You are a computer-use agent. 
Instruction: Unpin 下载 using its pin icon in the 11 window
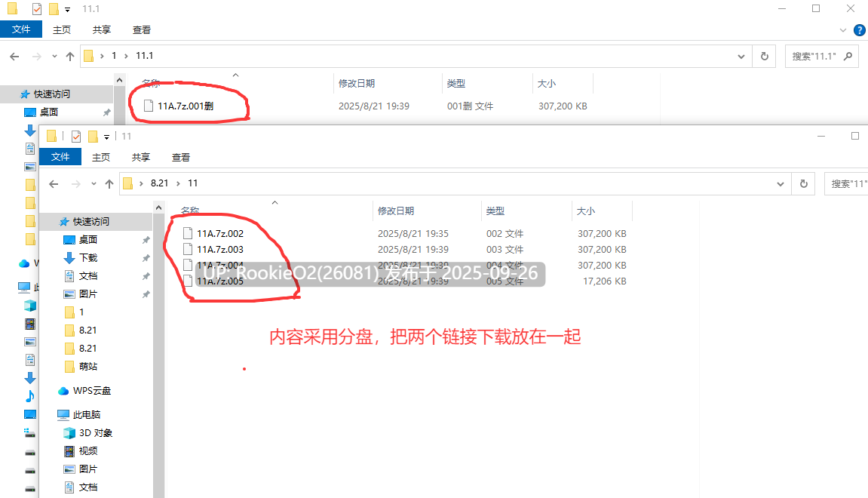click(x=146, y=258)
